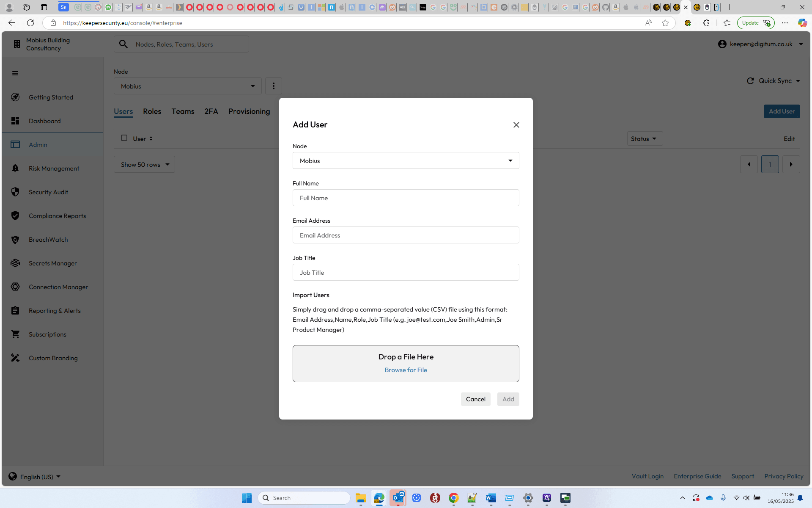Click the Dashboard sidebar icon
Screen dimensions: 812x508
click(x=15, y=121)
